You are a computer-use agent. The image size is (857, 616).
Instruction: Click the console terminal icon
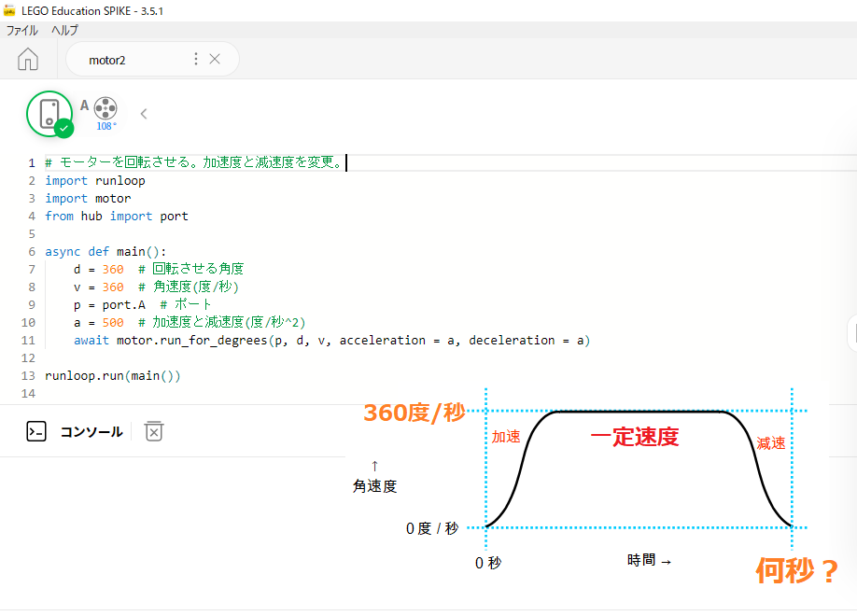(36, 431)
